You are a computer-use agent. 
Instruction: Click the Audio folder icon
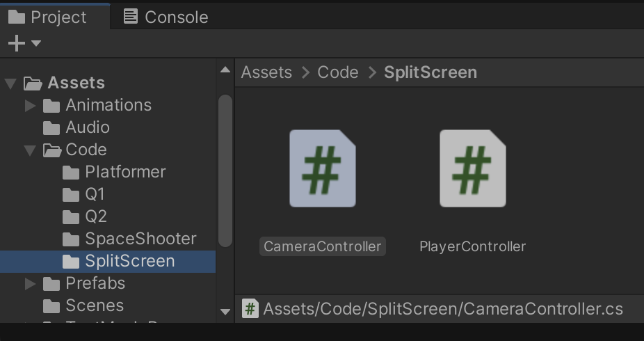51,127
